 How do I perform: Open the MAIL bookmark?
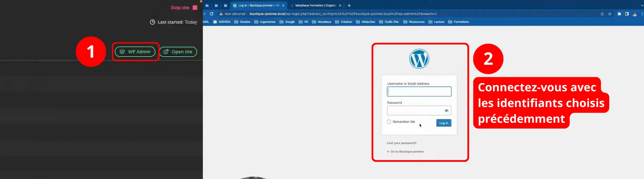[206, 22]
